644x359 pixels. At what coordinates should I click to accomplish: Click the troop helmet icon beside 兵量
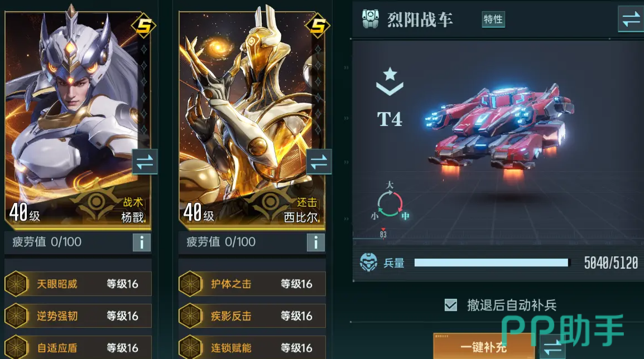click(368, 262)
